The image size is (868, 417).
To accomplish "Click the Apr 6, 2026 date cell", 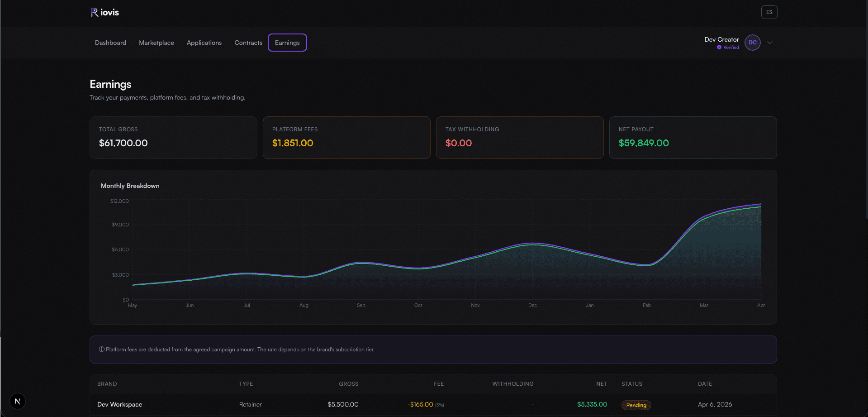I will [715, 404].
